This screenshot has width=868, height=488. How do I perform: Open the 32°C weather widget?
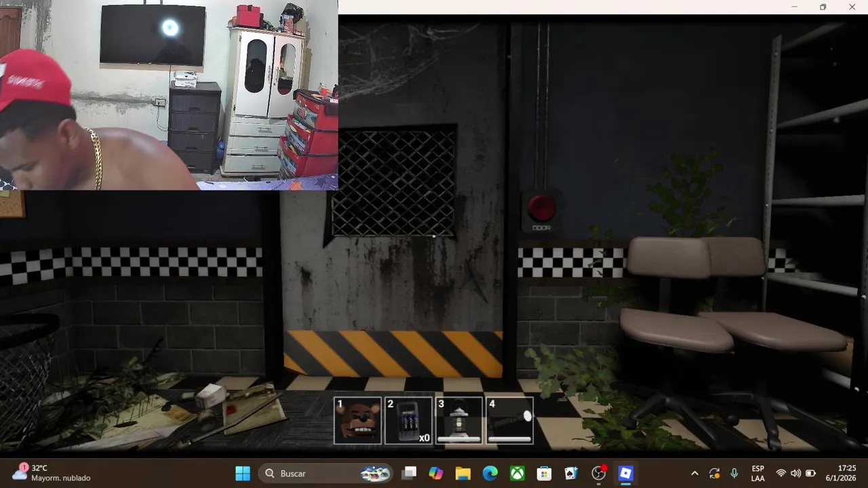click(x=52, y=473)
